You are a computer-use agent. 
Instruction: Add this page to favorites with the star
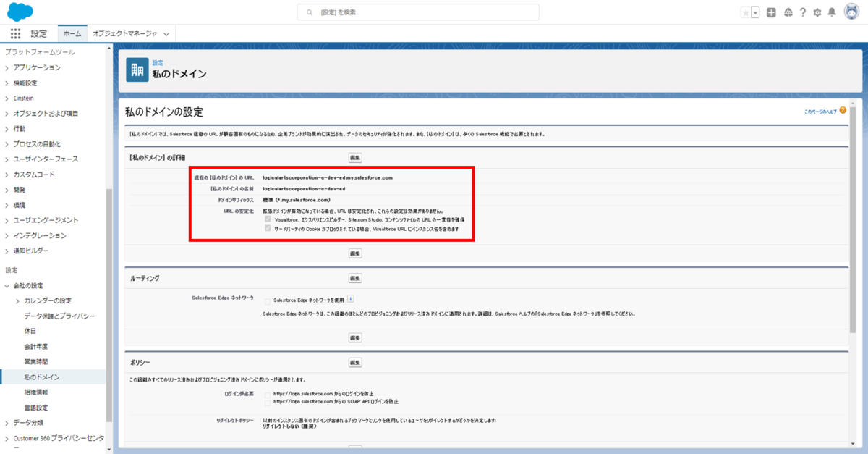coord(746,12)
